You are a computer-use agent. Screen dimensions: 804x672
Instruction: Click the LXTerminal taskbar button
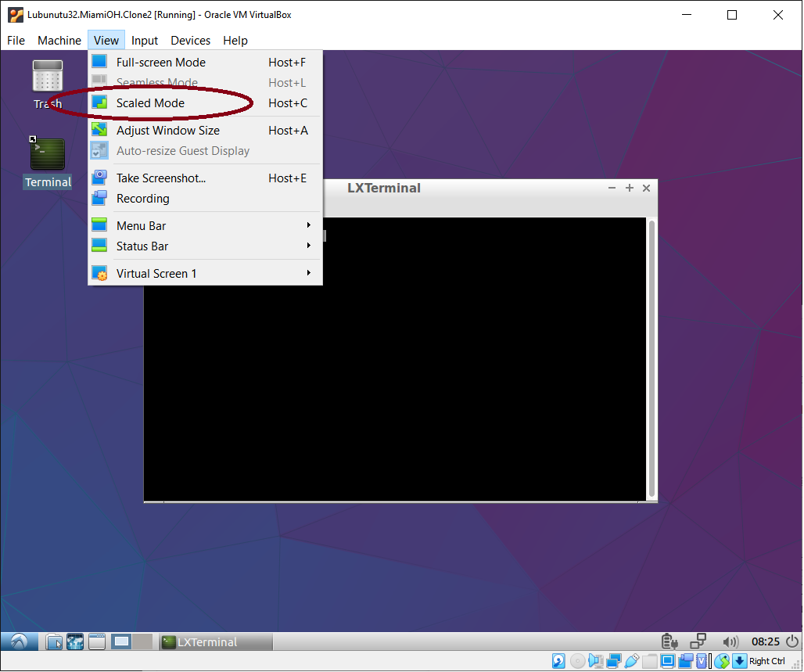(215, 641)
